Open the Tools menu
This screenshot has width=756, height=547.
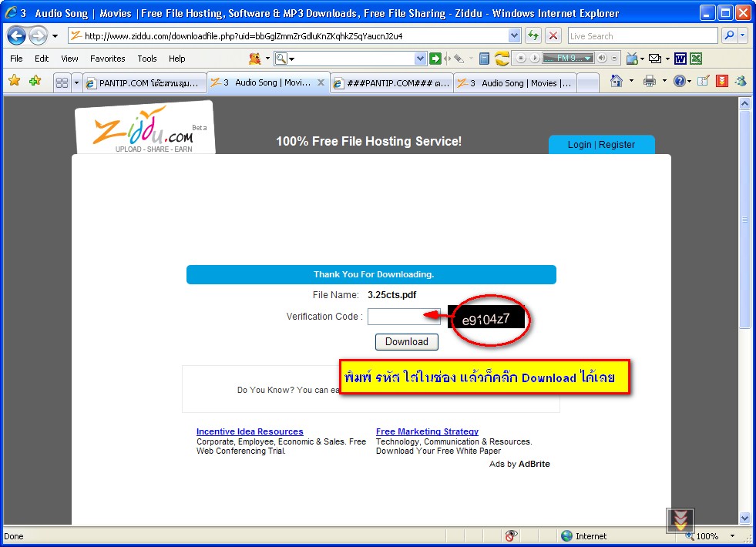coord(147,59)
